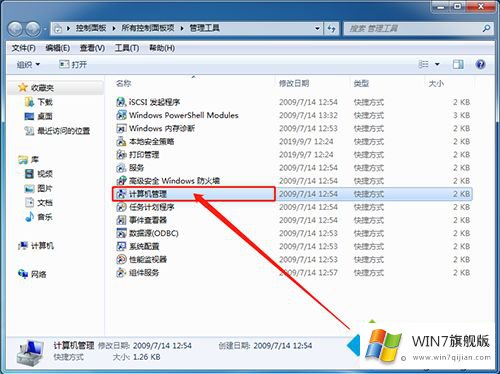Click the date 2009/7/14 12:57
This screenshot has height=374, width=500.
pos(308,273)
